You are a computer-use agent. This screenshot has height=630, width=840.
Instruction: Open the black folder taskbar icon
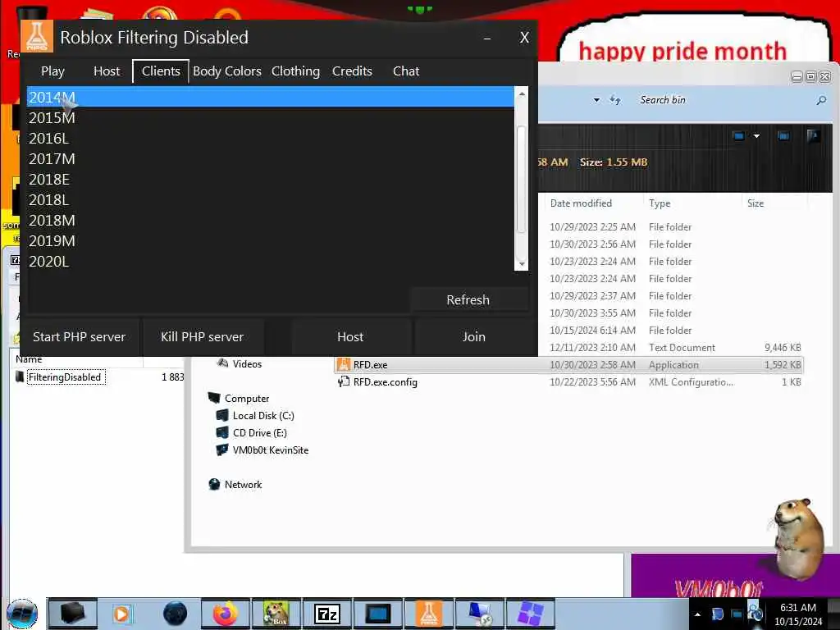tap(73, 614)
